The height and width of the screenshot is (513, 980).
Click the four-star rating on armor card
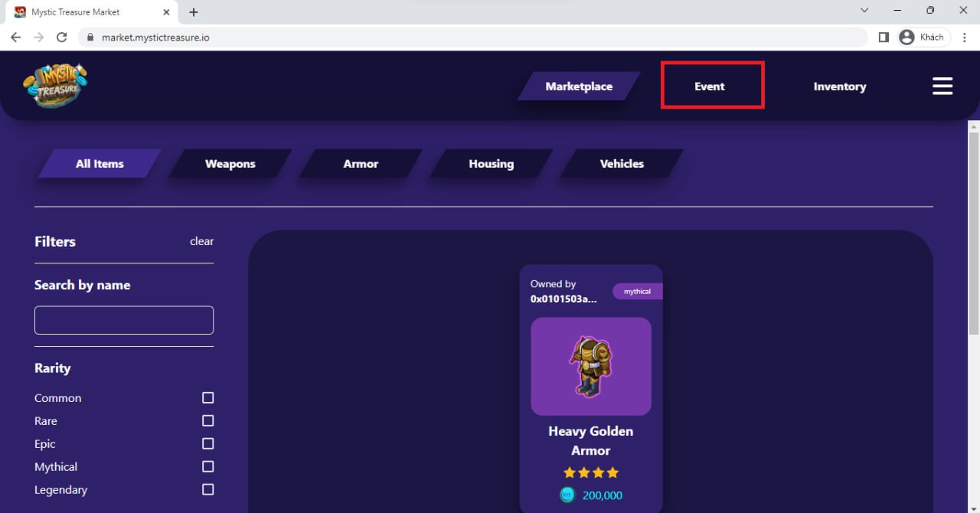[x=591, y=472]
